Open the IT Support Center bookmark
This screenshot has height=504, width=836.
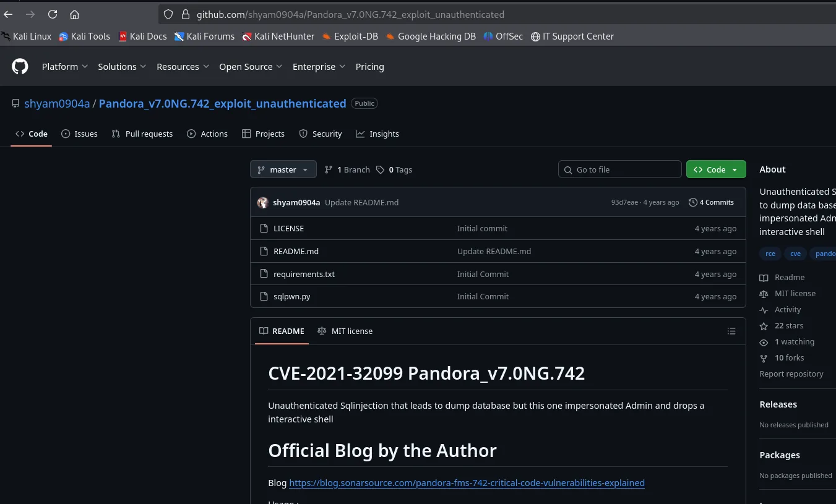(572, 36)
